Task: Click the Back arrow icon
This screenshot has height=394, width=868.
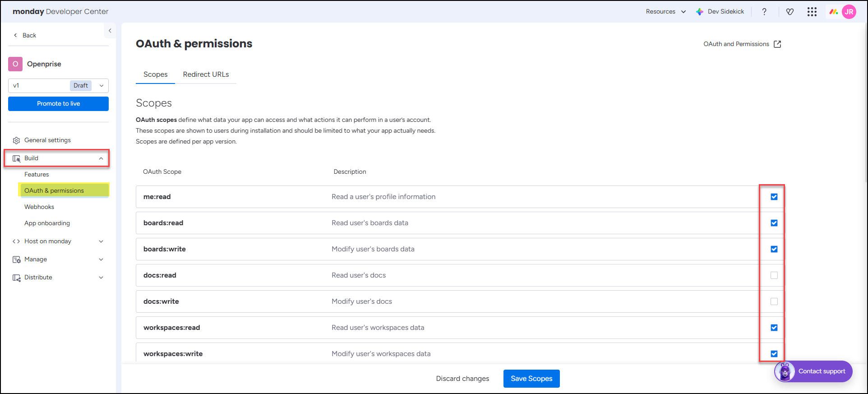Action: pos(15,35)
